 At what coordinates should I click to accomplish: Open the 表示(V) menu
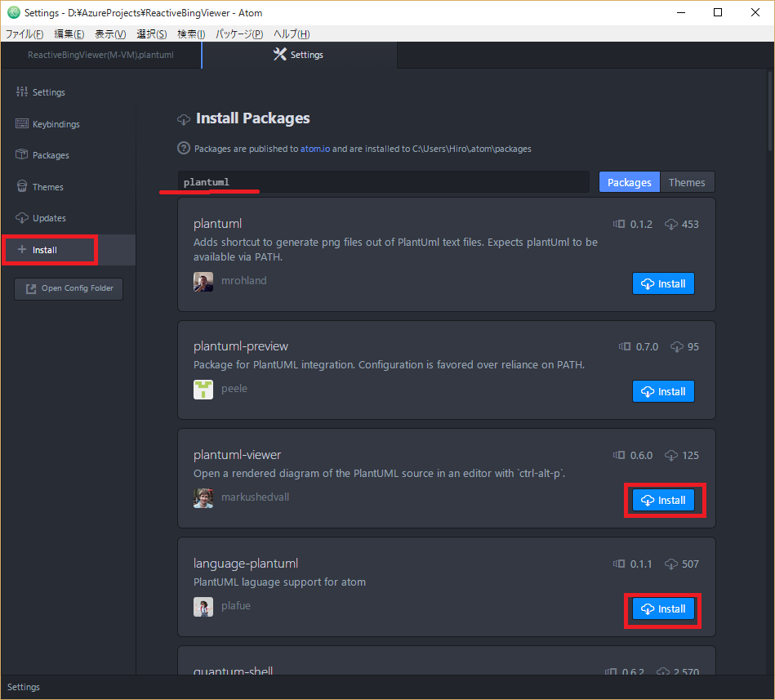[x=110, y=33]
